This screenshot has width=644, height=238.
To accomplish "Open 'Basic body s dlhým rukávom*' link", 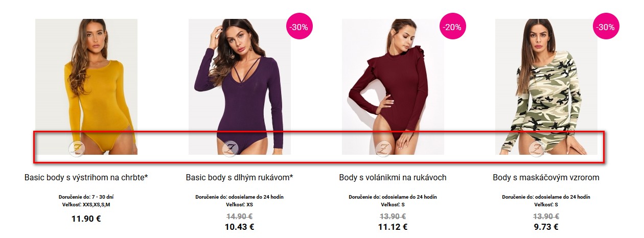I will pyautogui.click(x=240, y=178).
